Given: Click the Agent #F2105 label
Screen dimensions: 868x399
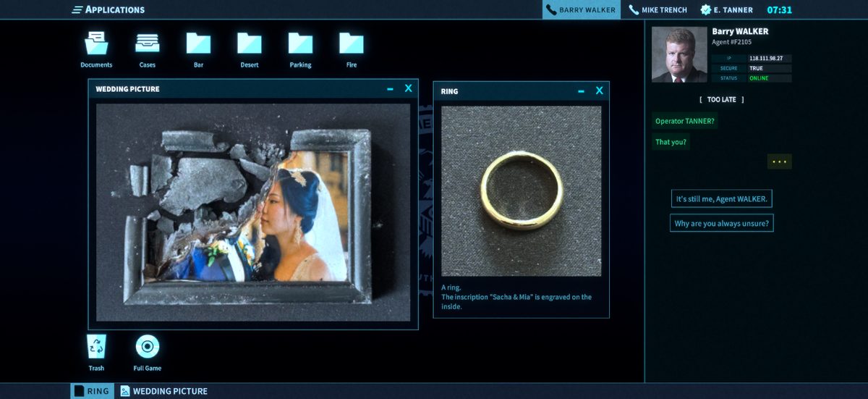Looking at the screenshot, I should (x=732, y=42).
